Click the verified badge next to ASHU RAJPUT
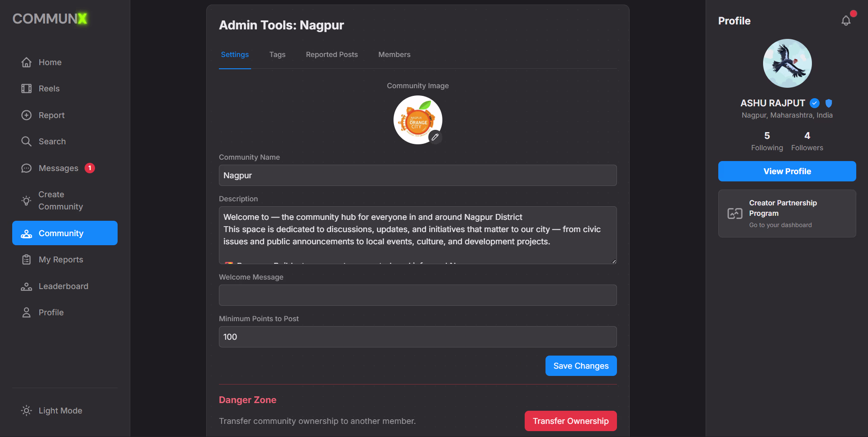Image resolution: width=868 pixels, height=437 pixels. pos(814,103)
